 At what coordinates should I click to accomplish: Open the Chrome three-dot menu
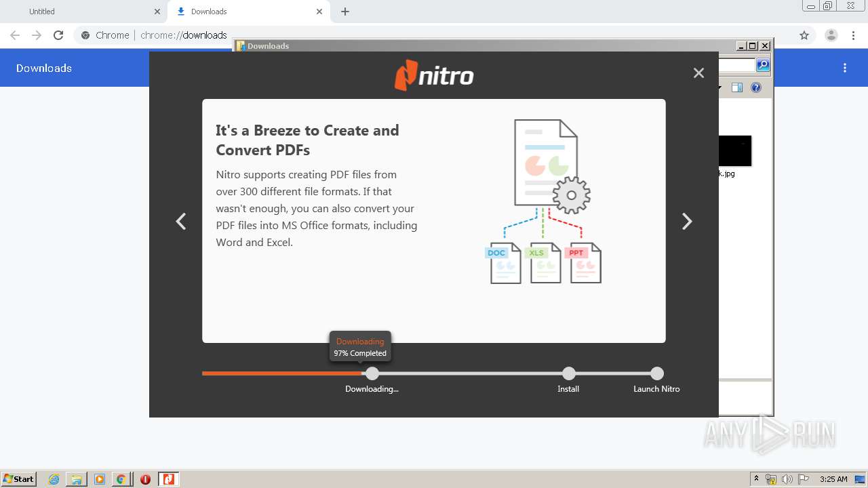[853, 35]
